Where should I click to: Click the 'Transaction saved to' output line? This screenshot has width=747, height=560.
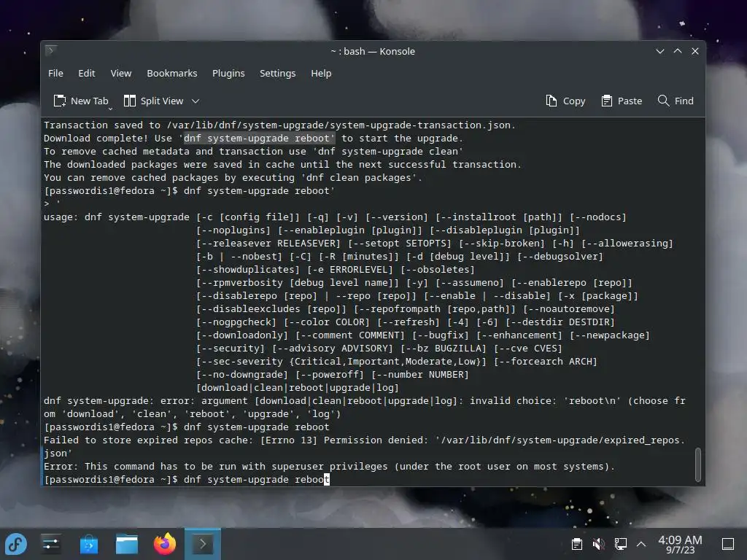click(x=279, y=125)
